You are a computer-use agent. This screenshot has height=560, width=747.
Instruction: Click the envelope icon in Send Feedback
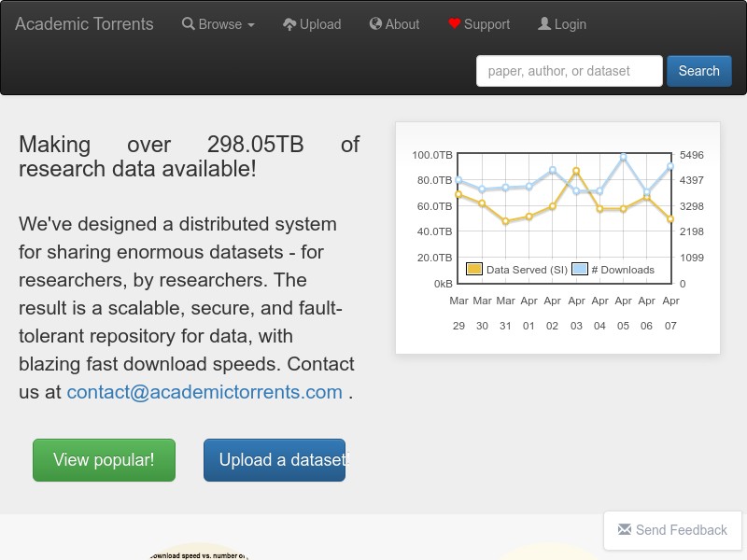coord(625,529)
